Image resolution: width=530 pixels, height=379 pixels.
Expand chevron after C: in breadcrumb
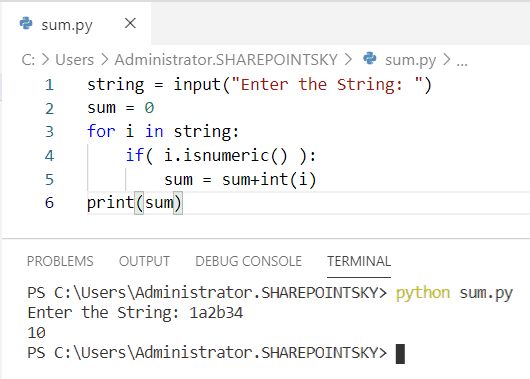[45, 60]
